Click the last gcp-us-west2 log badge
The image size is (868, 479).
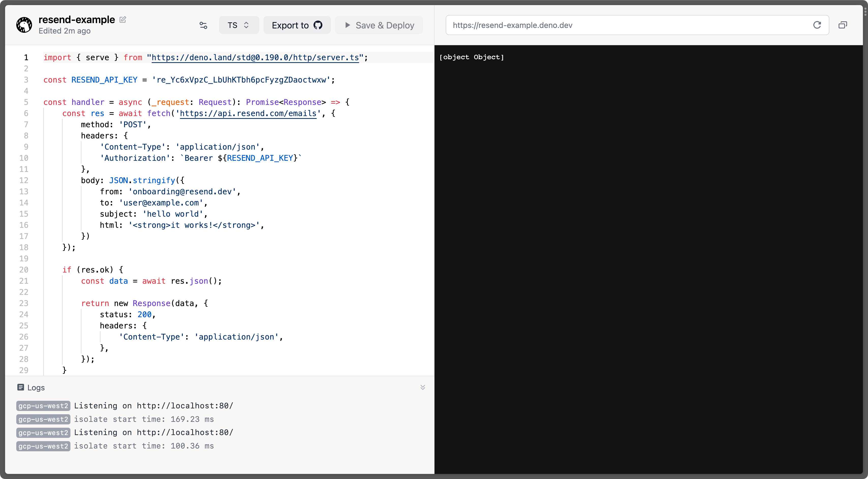tap(43, 446)
